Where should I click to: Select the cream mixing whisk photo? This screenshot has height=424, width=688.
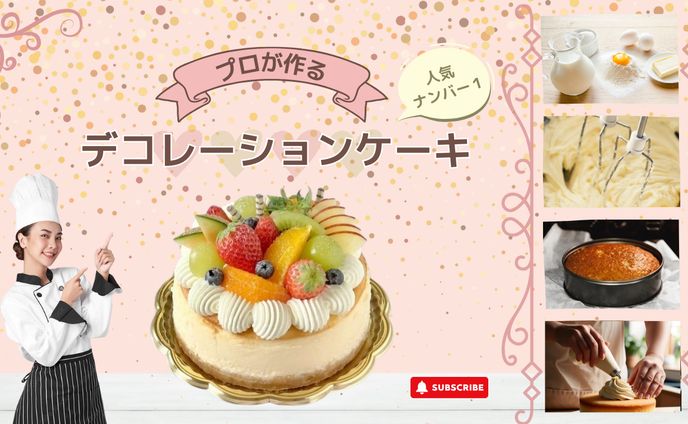pyautogui.click(x=611, y=162)
